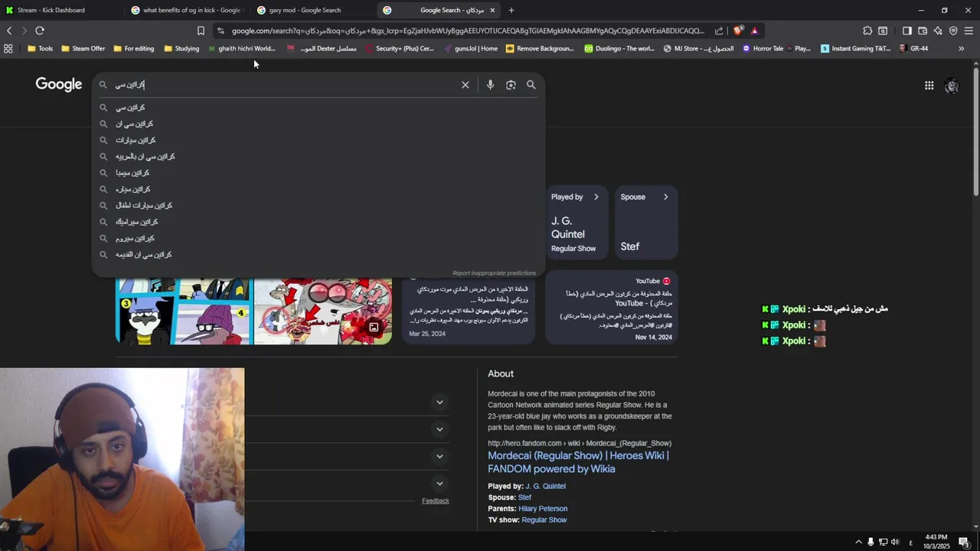The height and width of the screenshot is (551, 980).
Task: Click the search magnifier in search box
Action: 531,85
